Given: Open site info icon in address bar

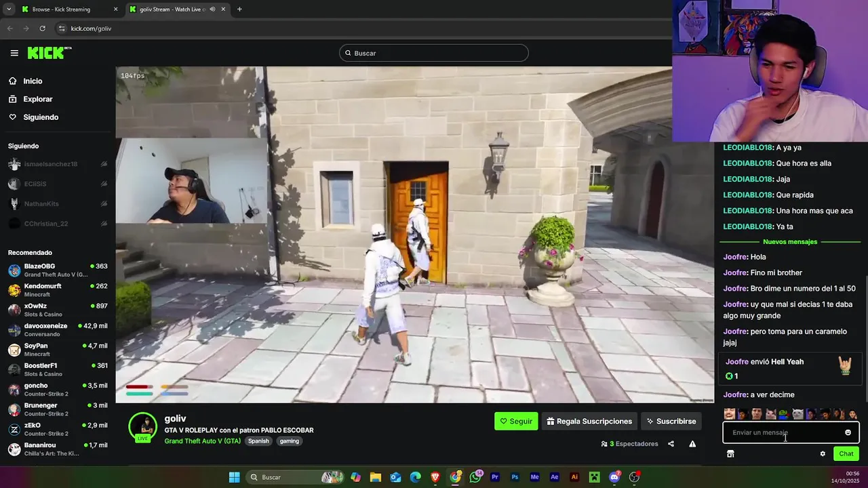Looking at the screenshot, I should (x=62, y=28).
